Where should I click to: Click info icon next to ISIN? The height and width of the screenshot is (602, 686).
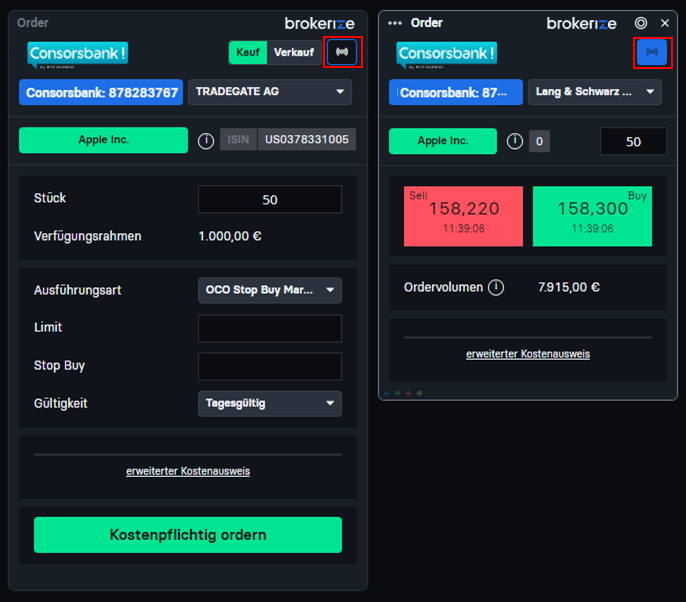(x=206, y=141)
